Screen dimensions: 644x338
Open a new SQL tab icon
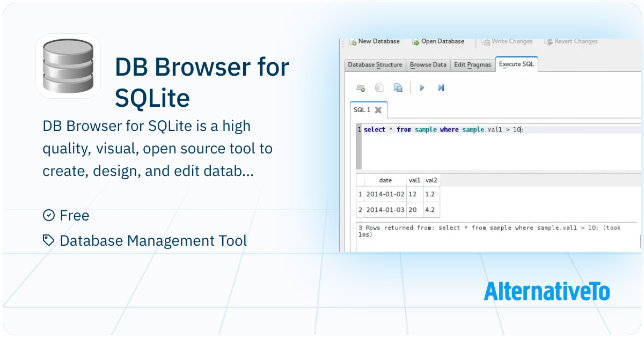pyautogui.click(x=361, y=87)
